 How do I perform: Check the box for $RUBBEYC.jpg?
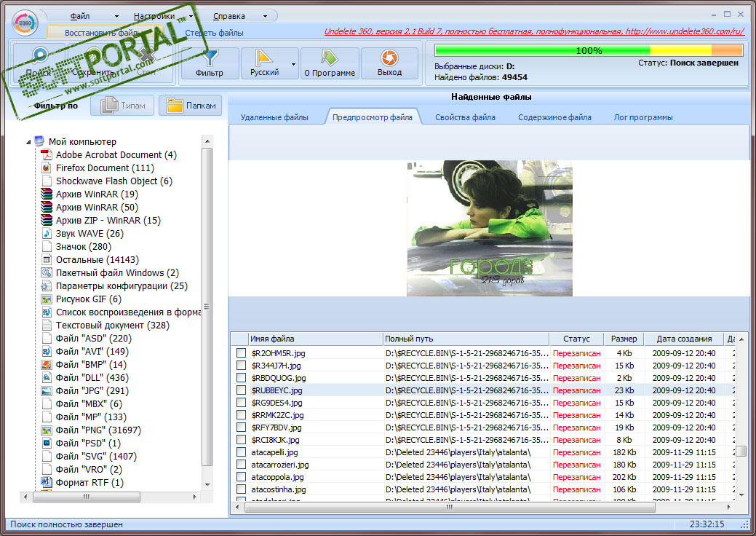coord(241,390)
